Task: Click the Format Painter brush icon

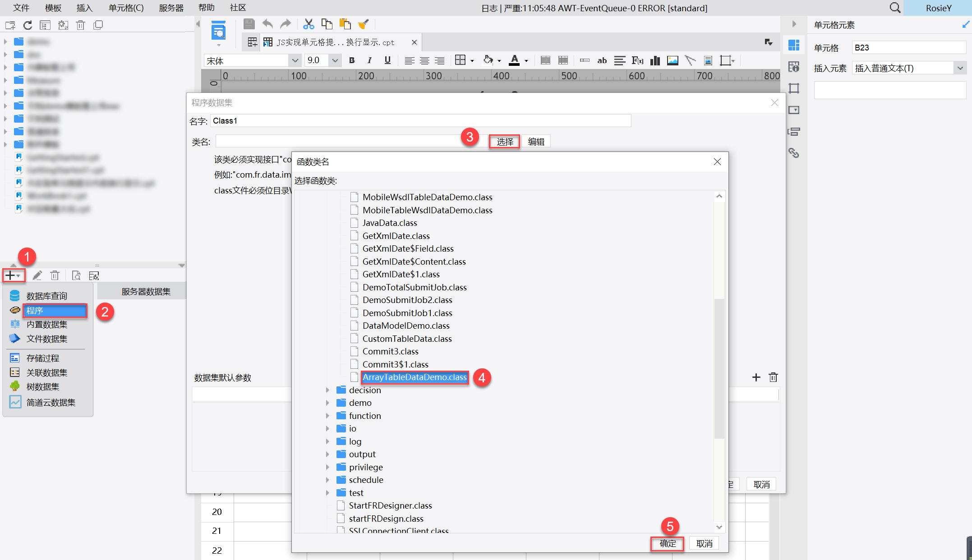Action: (363, 24)
